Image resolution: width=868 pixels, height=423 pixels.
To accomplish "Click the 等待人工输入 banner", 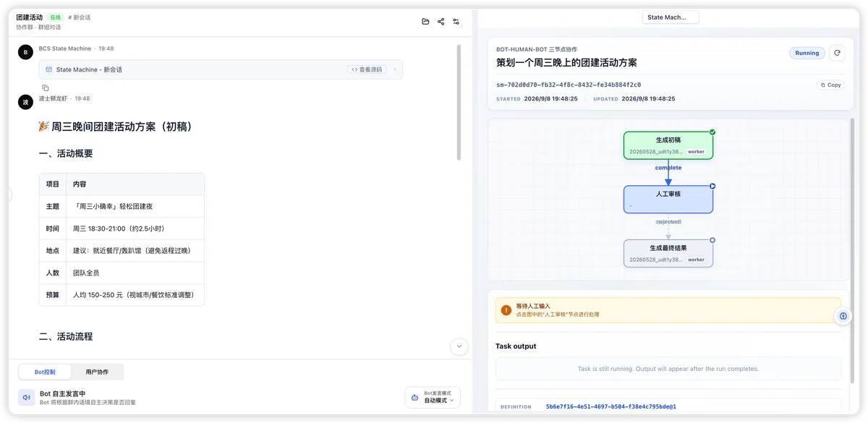I will pyautogui.click(x=668, y=310).
